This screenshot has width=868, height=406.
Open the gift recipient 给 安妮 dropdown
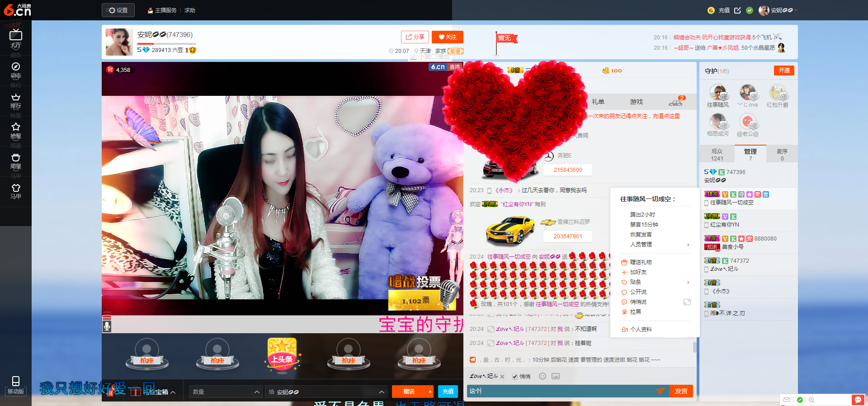[325, 392]
